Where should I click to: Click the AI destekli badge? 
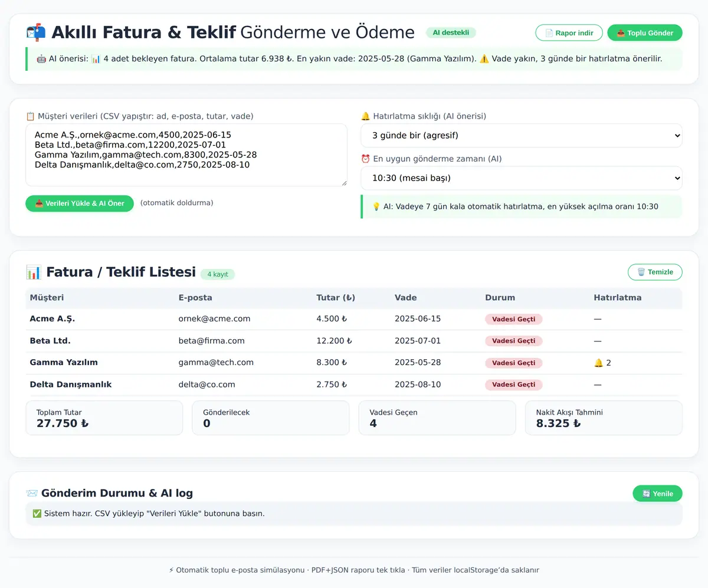click(451, 33)
